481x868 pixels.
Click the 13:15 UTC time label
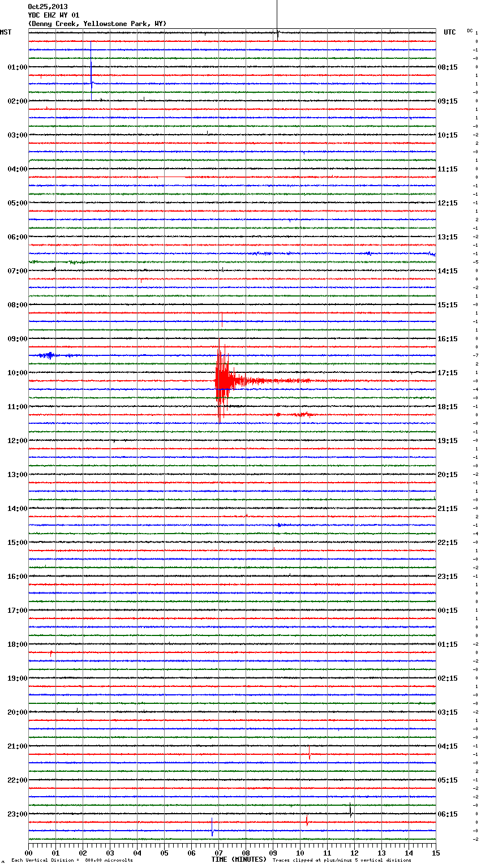coord(448,237)
